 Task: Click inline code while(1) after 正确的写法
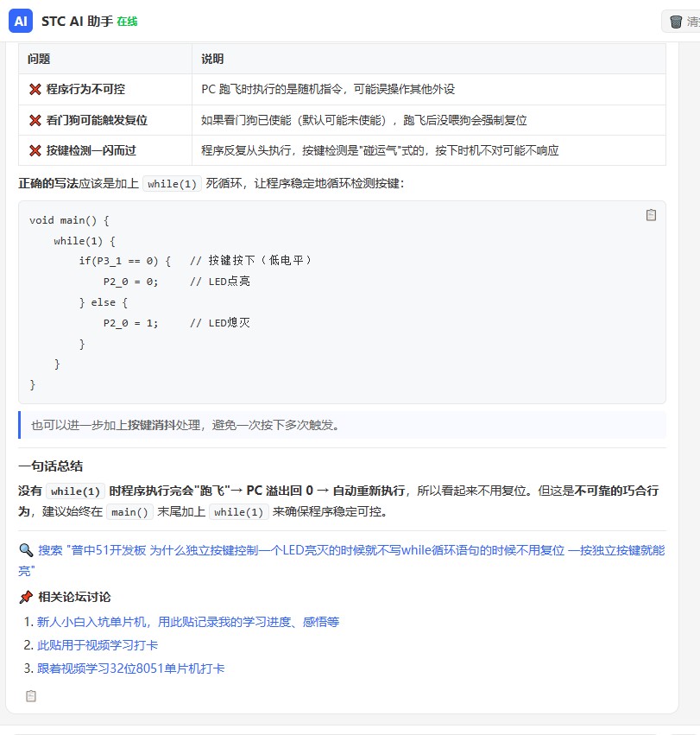[172, 184]
